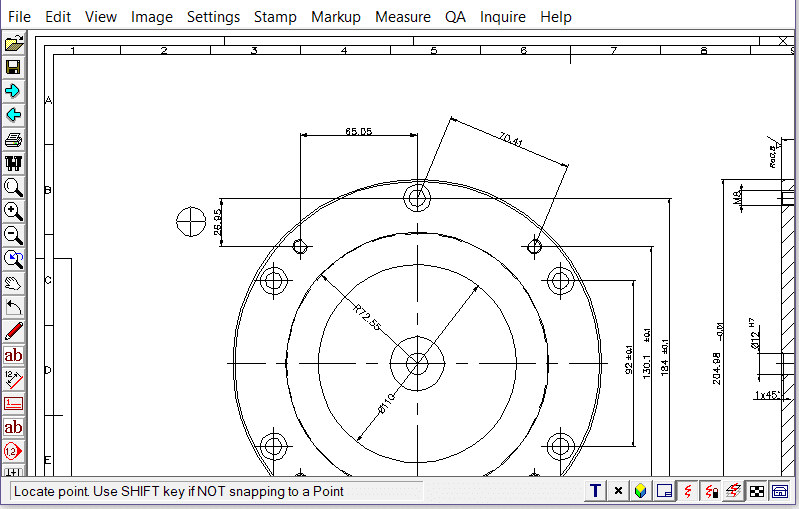Click the Undo curved arrow icon
799x509 pixels.
coord(13,307)
